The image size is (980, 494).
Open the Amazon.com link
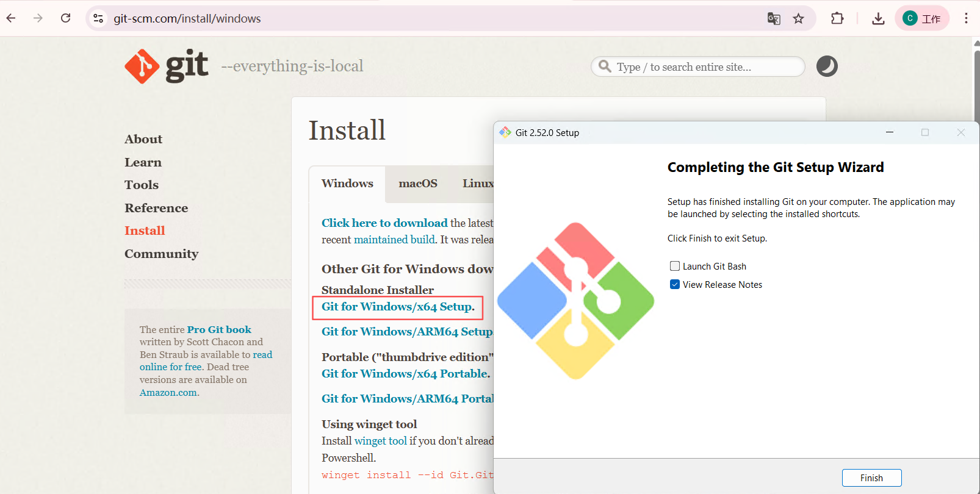click(168, 392)
